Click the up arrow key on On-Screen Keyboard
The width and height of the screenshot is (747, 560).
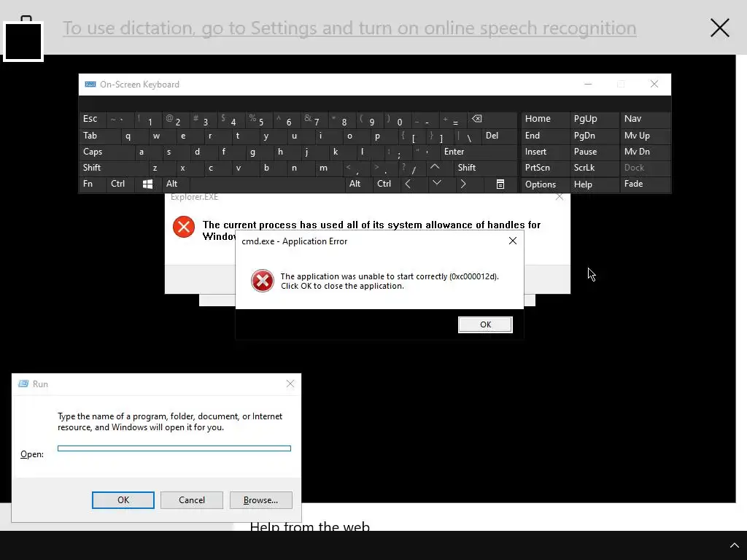point(435,168)
